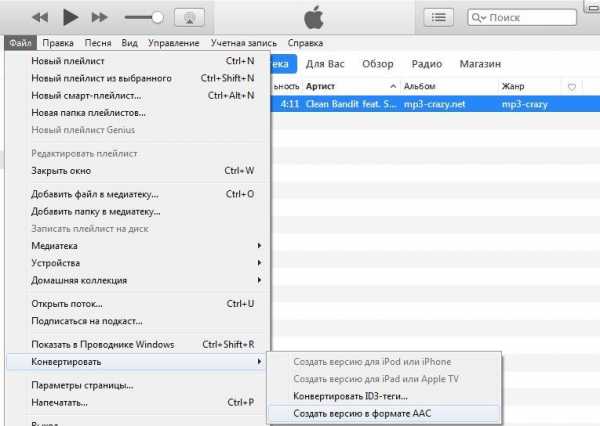Open the Магазин tab
Image resolution: width=600 pixels, height=426 pixels.
(x=480, y=64)
